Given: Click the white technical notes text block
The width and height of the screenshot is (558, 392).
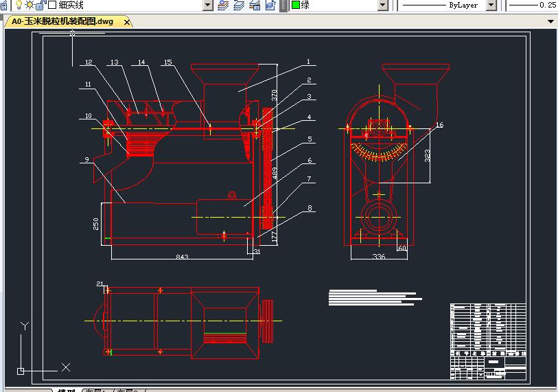Looking at the screenshot, I should click(x=375, y=298).
